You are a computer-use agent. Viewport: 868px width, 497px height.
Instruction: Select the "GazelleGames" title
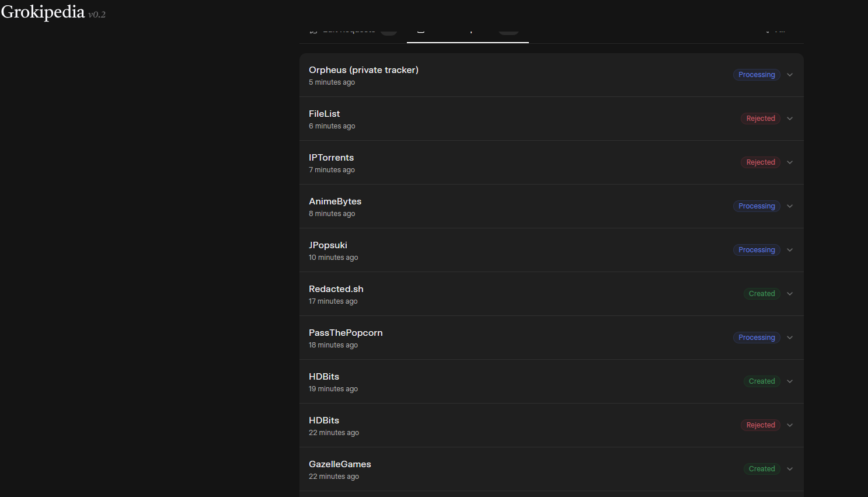pos(340,464)
